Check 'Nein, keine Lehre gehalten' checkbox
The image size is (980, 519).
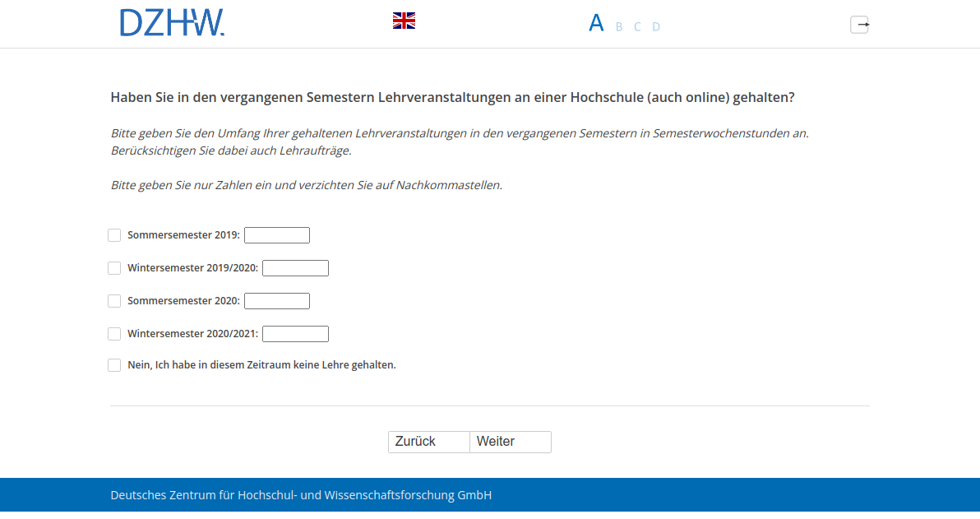click(114, 365)
